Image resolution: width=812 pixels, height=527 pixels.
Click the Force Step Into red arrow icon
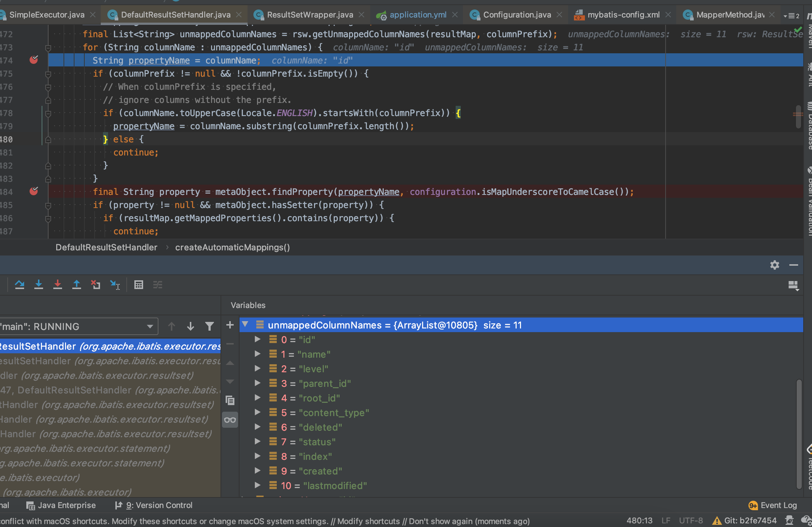[58, 285]
